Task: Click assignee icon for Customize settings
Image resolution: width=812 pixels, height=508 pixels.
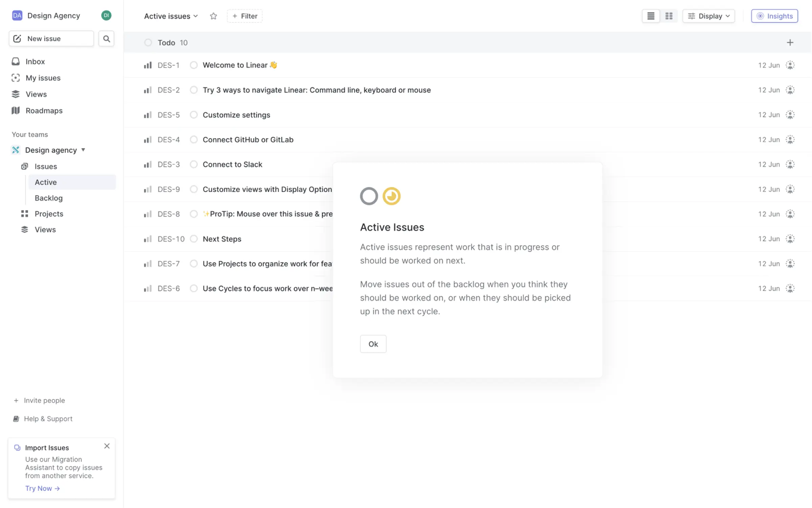Action: (x=790, y=115)
